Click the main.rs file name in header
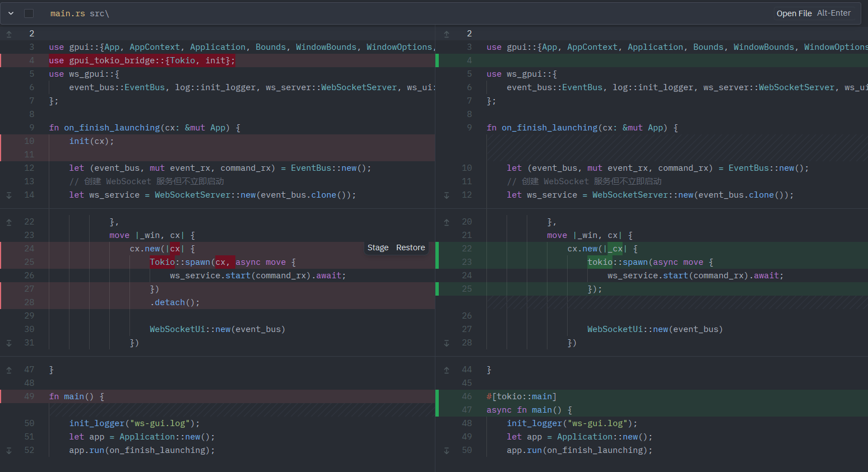 (68, 13)
